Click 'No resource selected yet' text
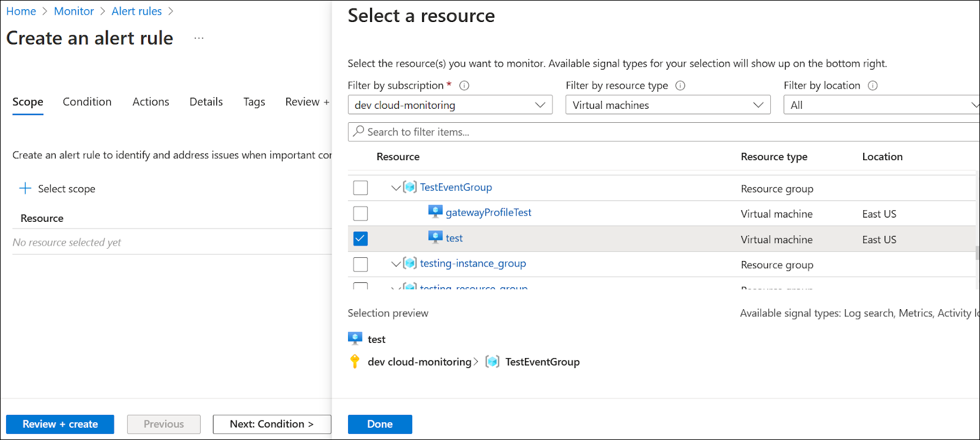The height and width of the screenshot is (440, 980). 67,243
